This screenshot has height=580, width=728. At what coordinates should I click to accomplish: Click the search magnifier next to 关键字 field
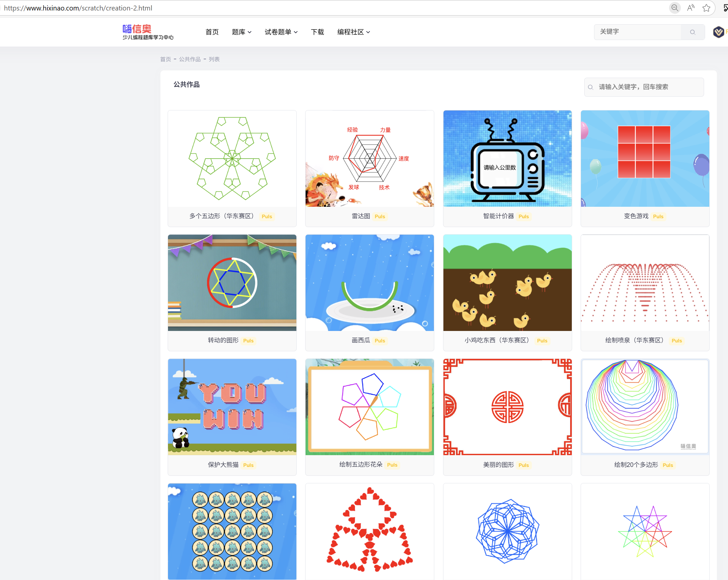point(693,32)
